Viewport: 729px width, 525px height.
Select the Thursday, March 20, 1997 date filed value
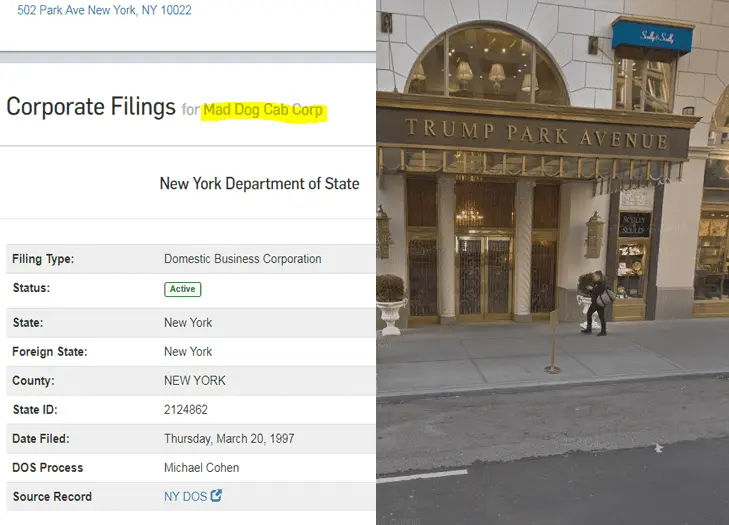[229, 439]
